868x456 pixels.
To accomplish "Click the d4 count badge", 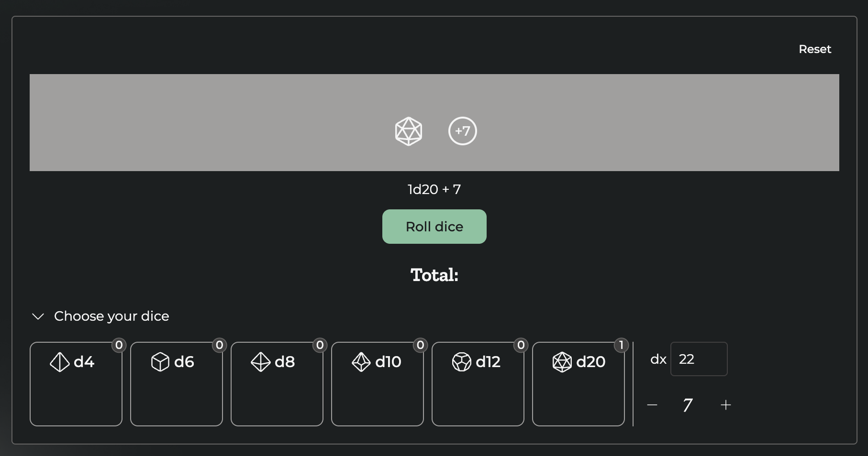I will coord(119,345).
